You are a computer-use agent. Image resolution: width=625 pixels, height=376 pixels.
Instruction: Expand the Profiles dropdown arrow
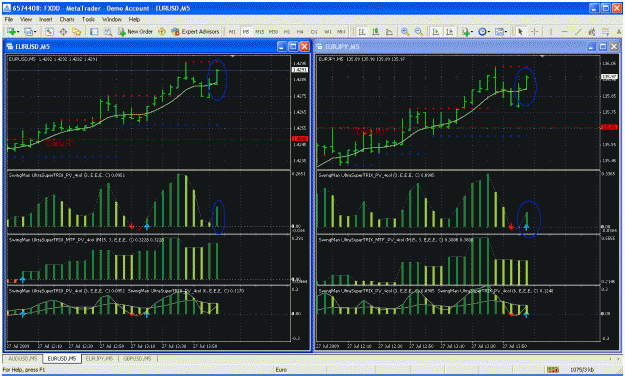pyautogui.click(x=35, y=32)
